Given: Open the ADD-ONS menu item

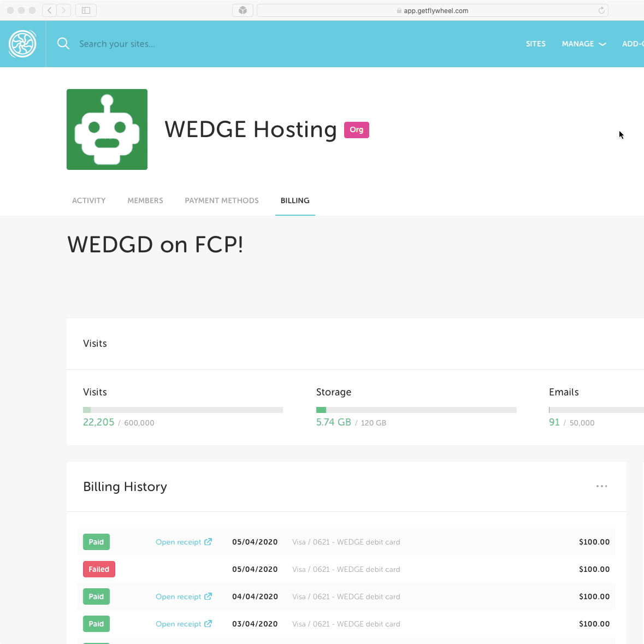Looking at the screenshot, I should (633, 44).
